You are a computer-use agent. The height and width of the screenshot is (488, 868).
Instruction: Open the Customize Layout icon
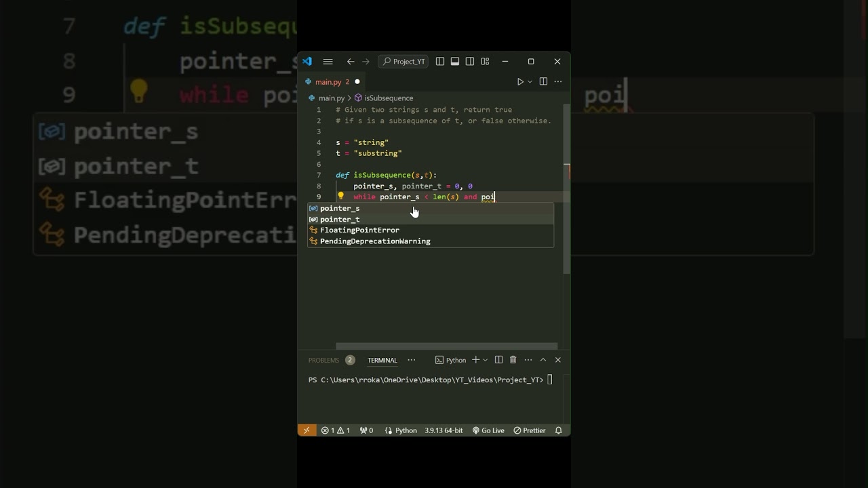[485, 62]
